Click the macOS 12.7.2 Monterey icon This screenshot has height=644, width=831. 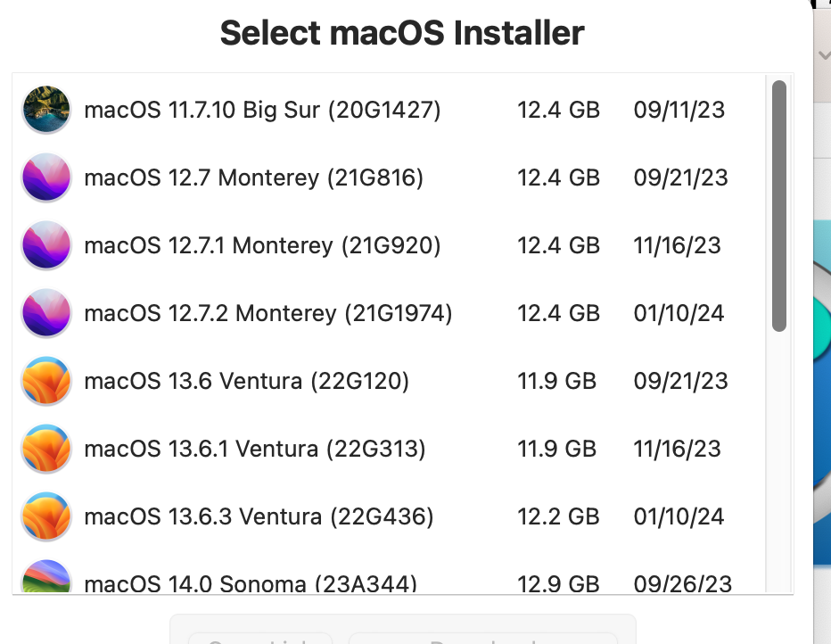(x=45, y=313)
